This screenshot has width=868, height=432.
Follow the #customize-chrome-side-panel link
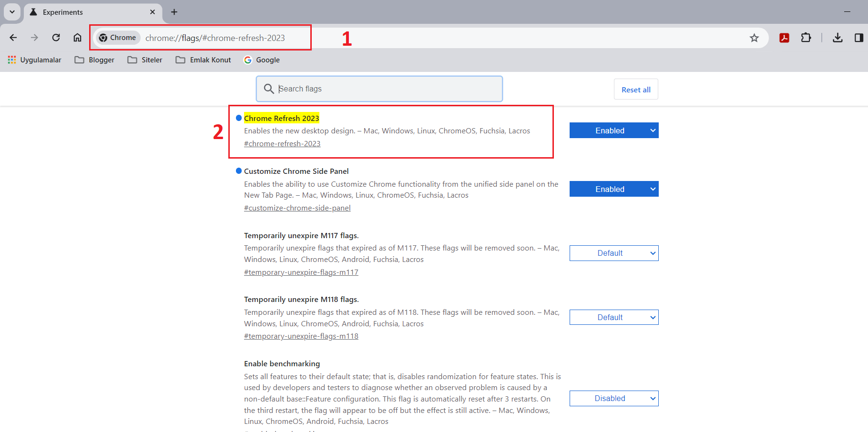297,208
